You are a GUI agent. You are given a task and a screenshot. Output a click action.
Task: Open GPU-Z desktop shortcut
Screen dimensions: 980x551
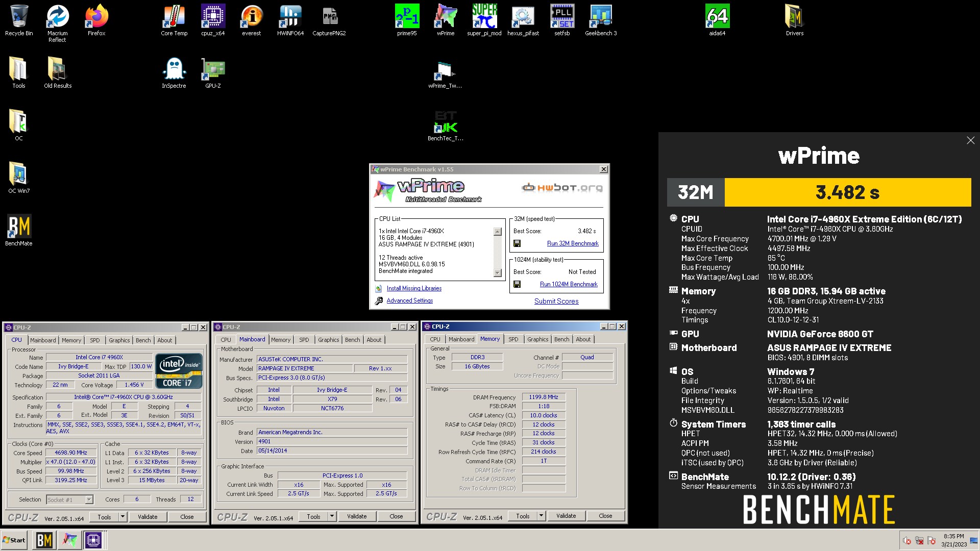[213, 73]
